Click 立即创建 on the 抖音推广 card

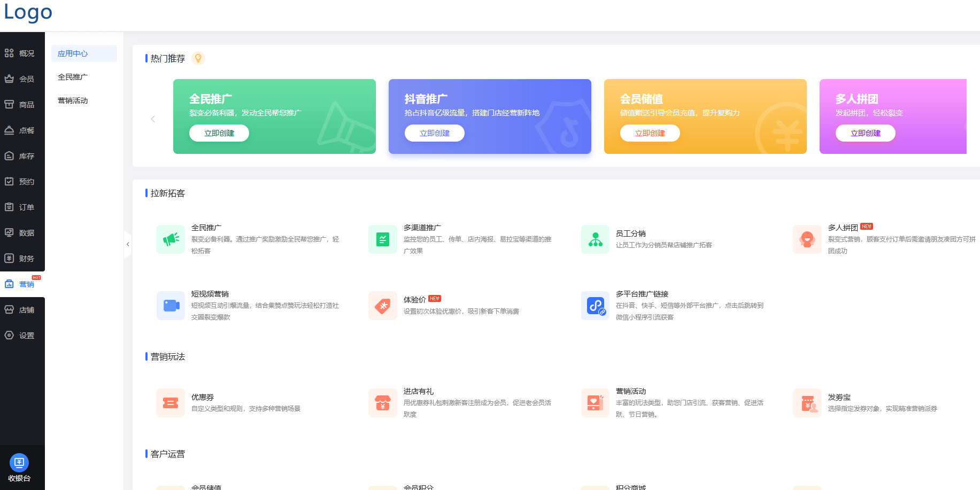click(x=434, y=133)
